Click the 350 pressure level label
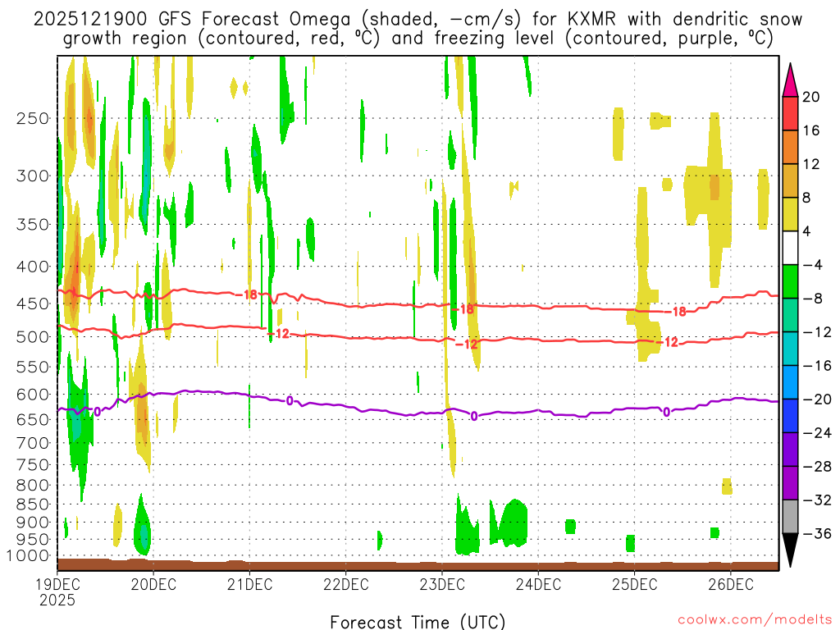 tap(33, 224)
